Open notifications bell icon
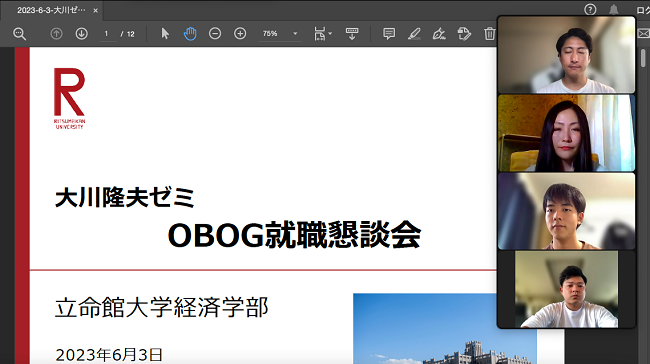The image size is (650, 364). [x=614, y=10]
